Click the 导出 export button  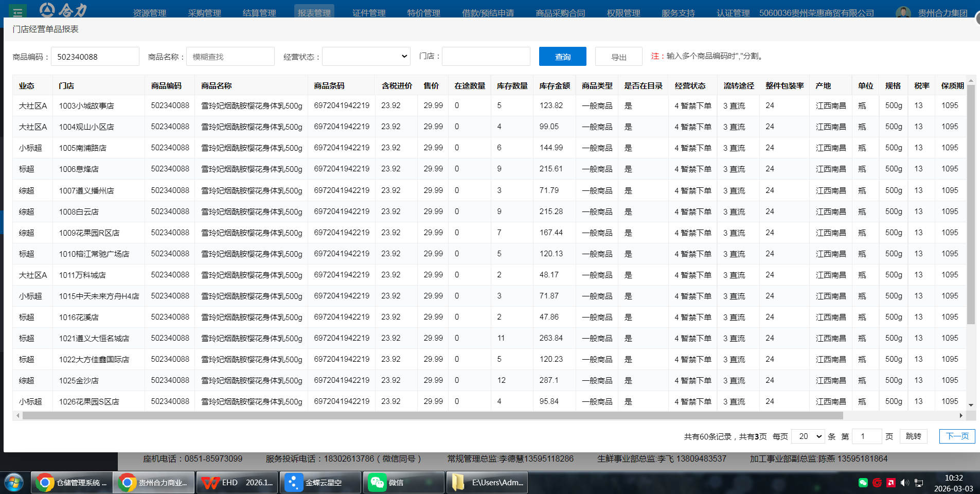click(618, 57)
